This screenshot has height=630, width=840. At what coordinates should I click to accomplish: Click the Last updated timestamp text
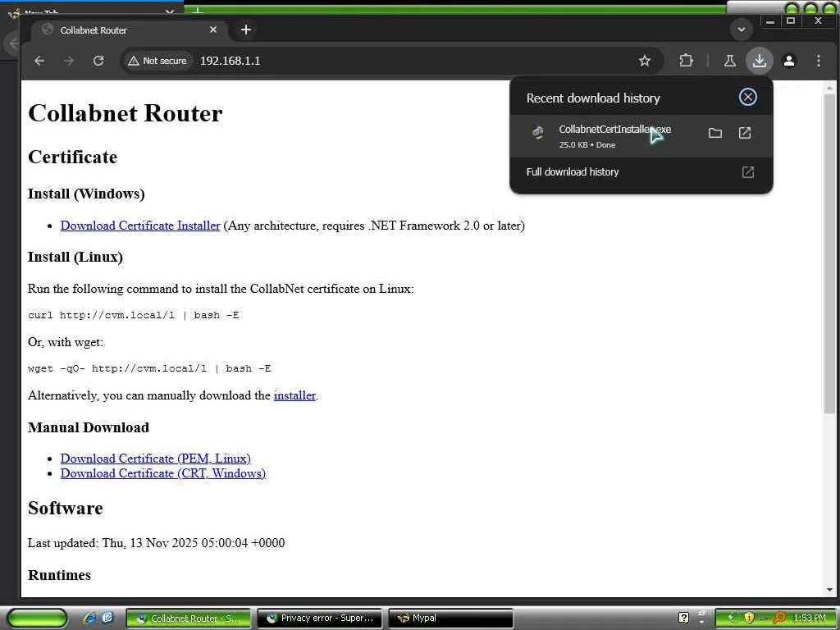tap(157, 543)
